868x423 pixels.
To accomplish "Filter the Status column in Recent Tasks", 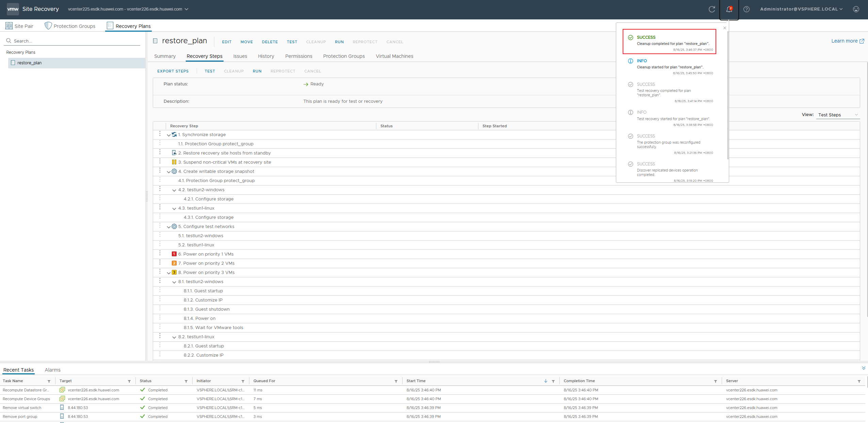I will coord(186,381).
